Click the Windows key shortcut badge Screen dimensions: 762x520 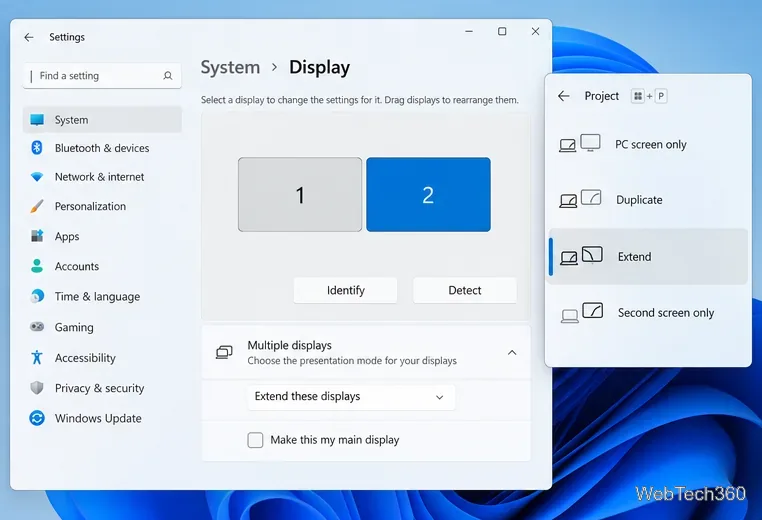638,96
